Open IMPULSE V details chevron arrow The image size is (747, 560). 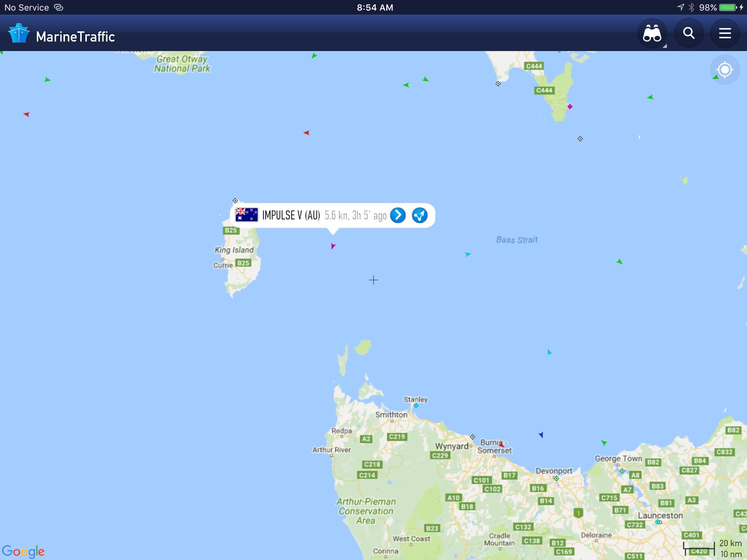(x=398, y=215)
